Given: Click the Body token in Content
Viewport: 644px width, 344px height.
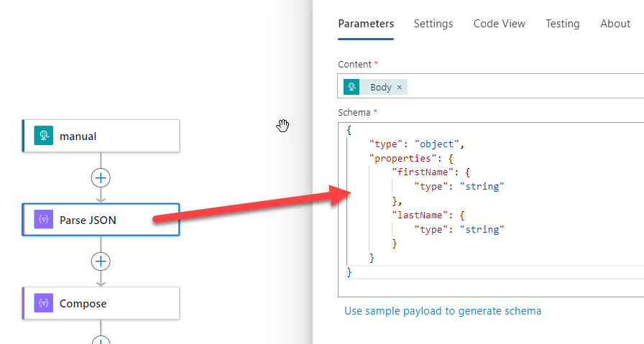Looking at the screenshot, I should pyautogui.click(x=375, y=87).
